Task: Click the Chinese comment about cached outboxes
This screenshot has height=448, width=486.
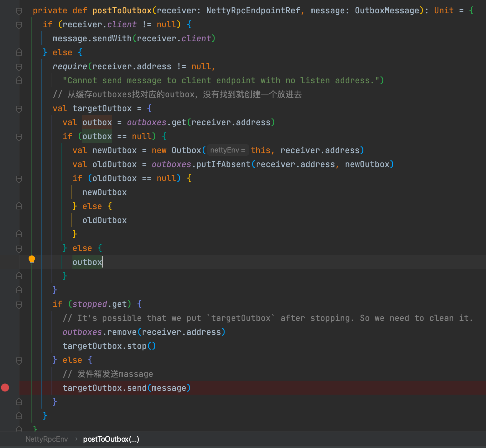Action: [x=177, y=94]
